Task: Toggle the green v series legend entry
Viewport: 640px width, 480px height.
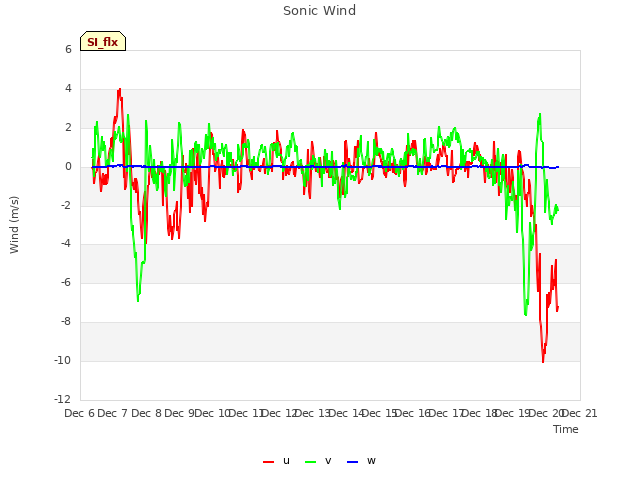Action: (x=318, y=461)
